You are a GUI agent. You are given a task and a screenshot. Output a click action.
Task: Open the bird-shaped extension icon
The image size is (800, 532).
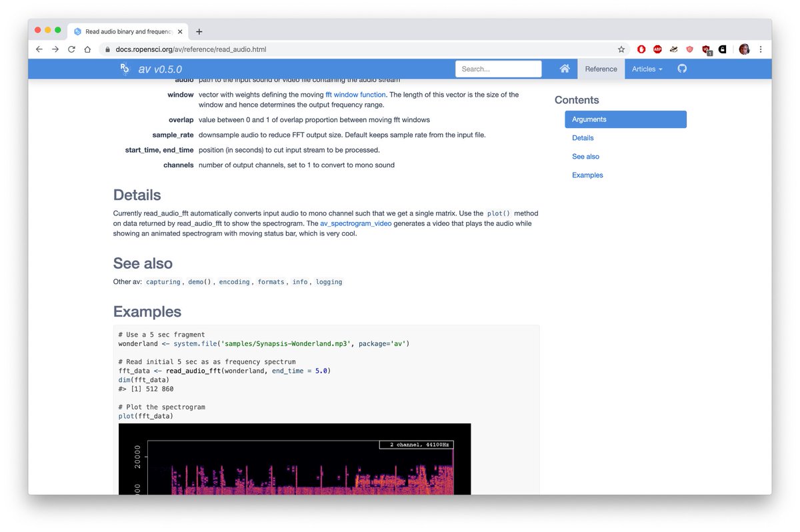674,49
